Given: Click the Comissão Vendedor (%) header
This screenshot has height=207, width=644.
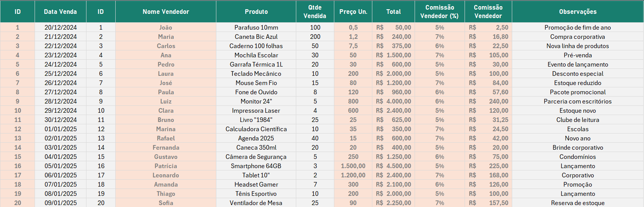Looking at the screenshot, I should 439,12.
